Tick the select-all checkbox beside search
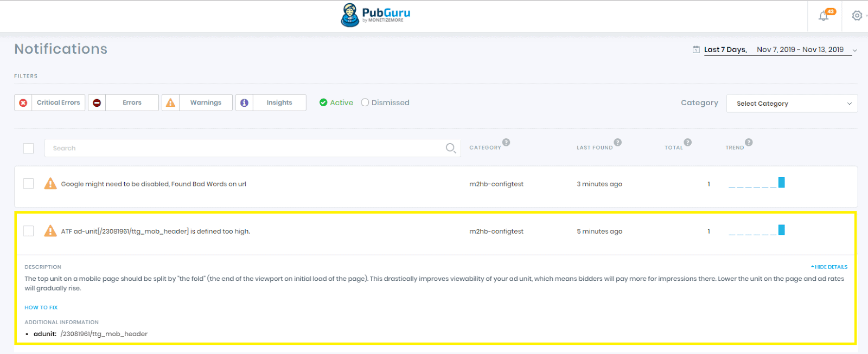Screen dimensions: 868x354 click(x=29, y=149)
